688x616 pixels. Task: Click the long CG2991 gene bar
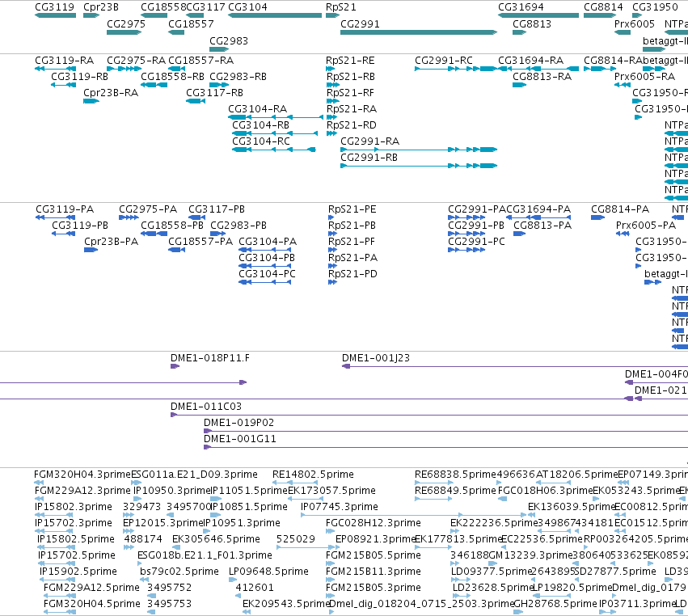tap(419, 32)
